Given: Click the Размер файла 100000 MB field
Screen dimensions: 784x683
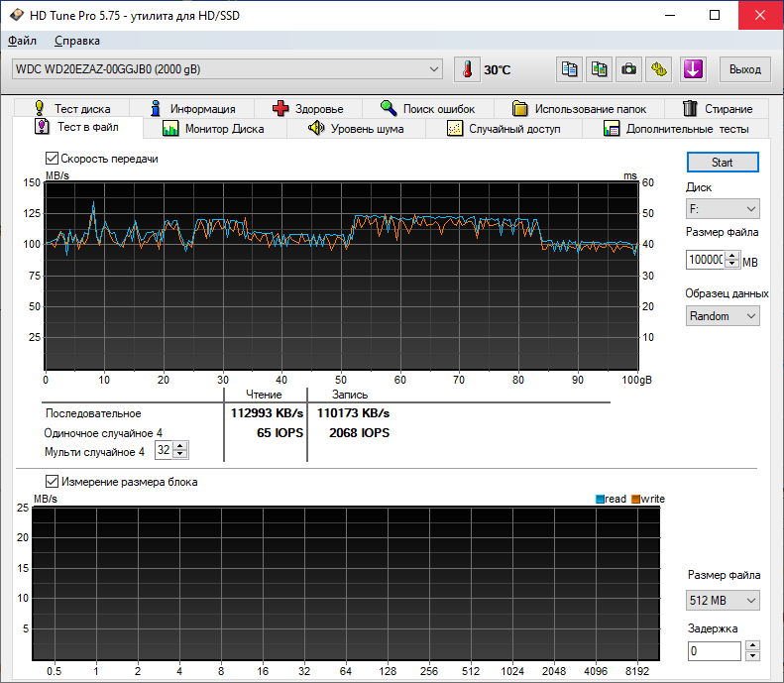Looking at the screenshot, I should (706, 260).
